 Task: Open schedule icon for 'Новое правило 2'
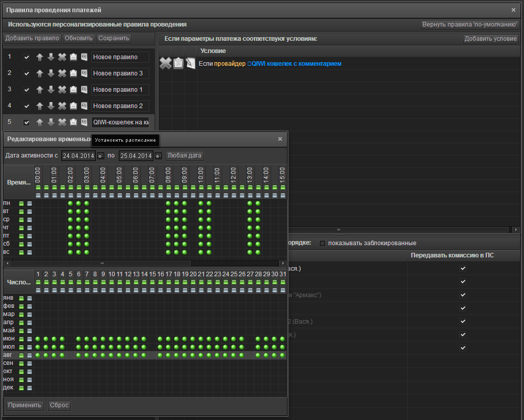(x=84, y=106)
